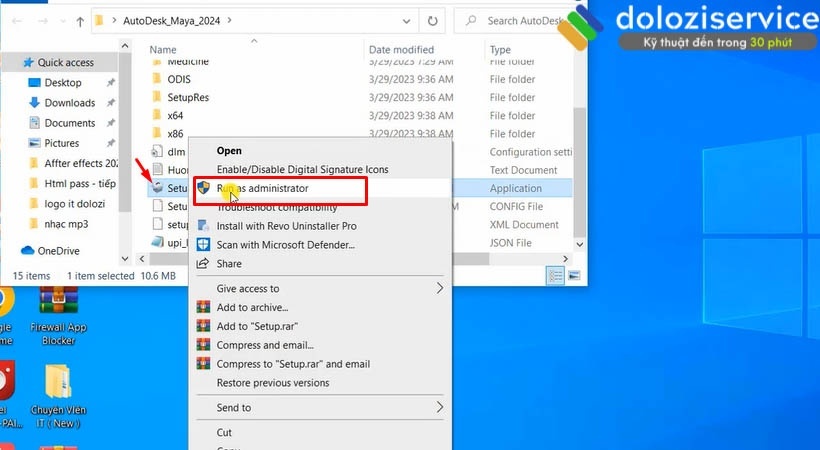
Task: Click the Run as administrator shield icon
Action: [203, 188]
